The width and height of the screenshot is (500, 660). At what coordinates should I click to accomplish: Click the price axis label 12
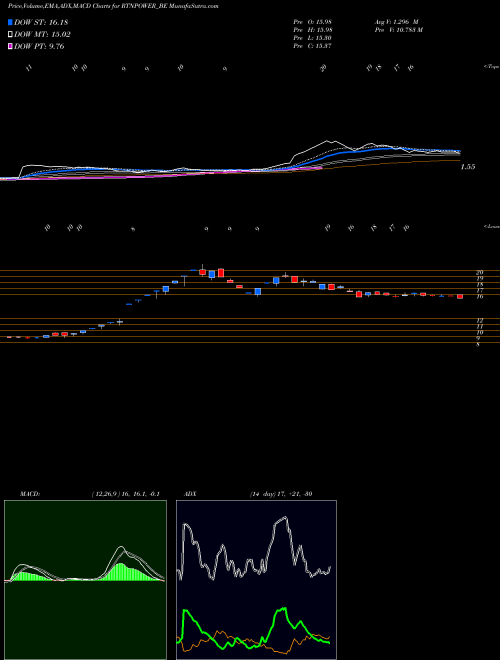(x=479, y=320)
